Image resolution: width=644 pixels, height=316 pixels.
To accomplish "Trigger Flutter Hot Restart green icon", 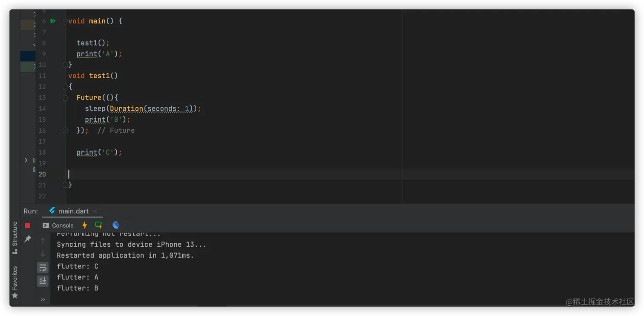I will [98, 225].
